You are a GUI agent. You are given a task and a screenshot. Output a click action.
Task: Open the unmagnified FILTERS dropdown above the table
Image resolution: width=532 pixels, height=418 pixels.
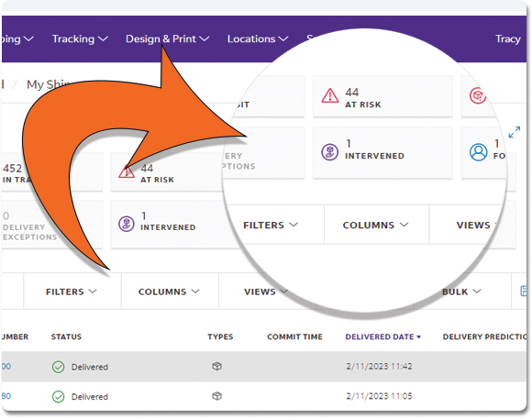72,291
